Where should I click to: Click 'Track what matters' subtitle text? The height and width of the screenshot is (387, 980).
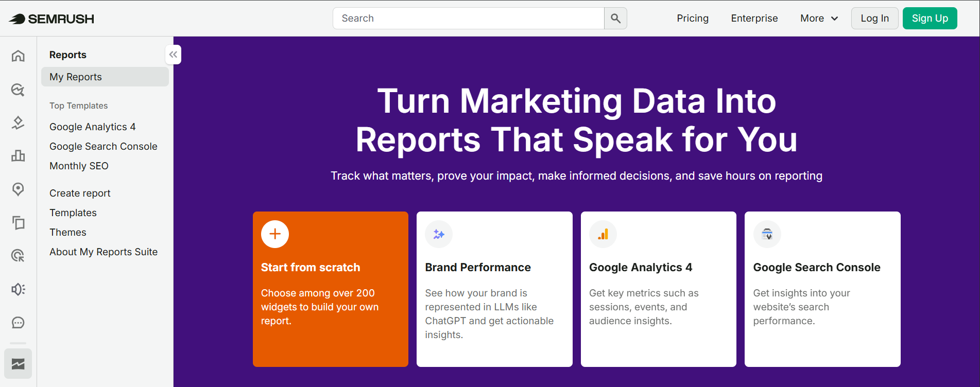[x=576, y=176]
